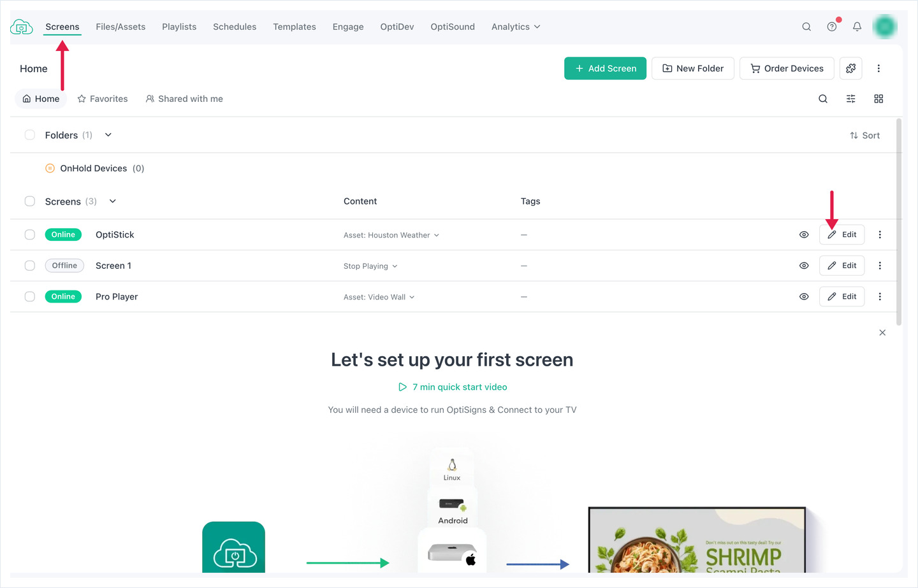The width and height of the screenshot is (918, 588).
Task: Click the vertical scrollbar
Action: [x=899, y=222]
